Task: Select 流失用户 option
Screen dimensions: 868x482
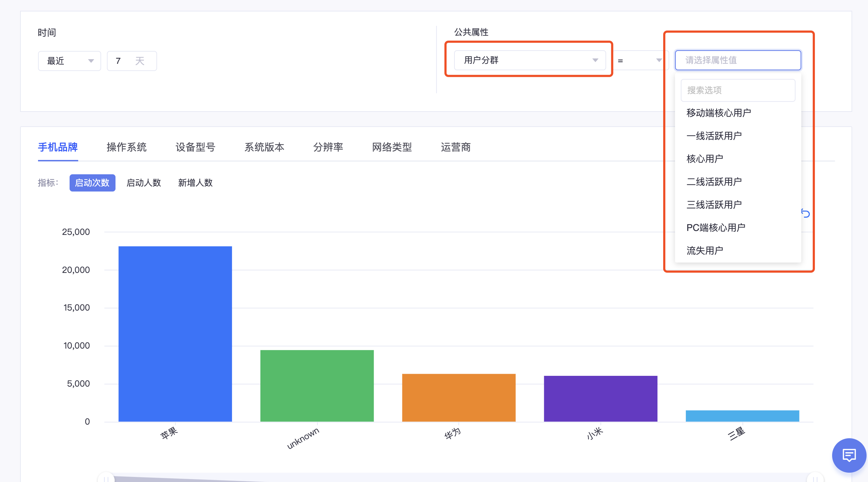Action: (738, 251)
